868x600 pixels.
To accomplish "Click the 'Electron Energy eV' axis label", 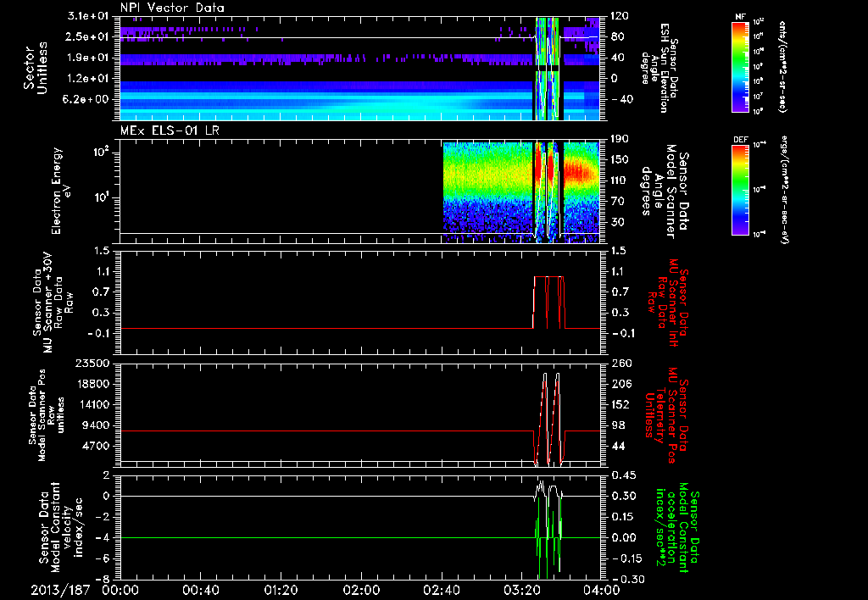I will [61, 191].
